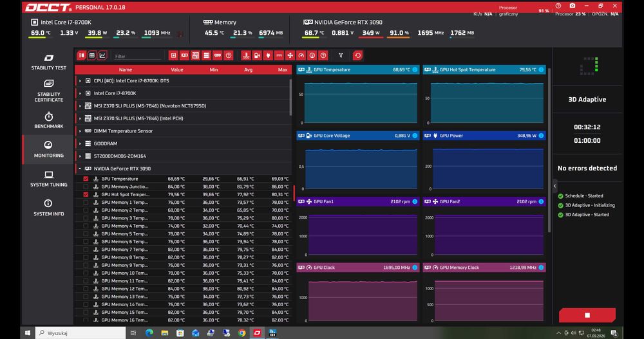Check GPU Memory 3 Temperature checkbox
This screenshot has height=339, width=644.
[x=86, y=218]
